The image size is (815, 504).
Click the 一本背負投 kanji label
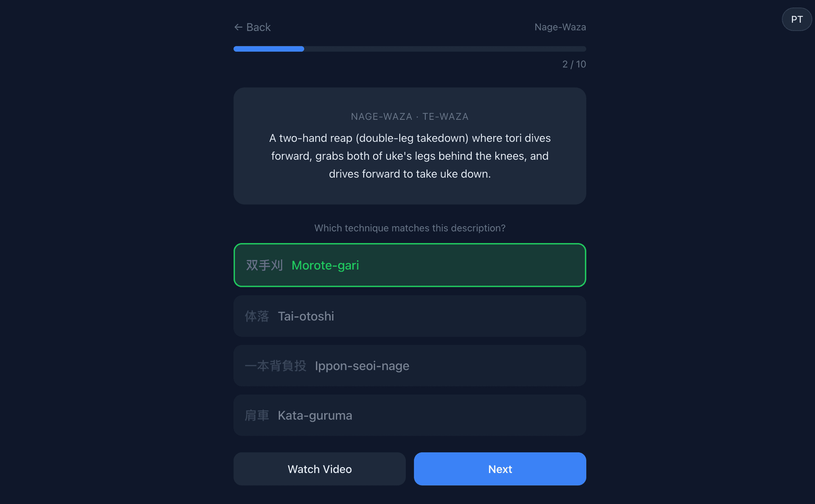pos(276,366)
